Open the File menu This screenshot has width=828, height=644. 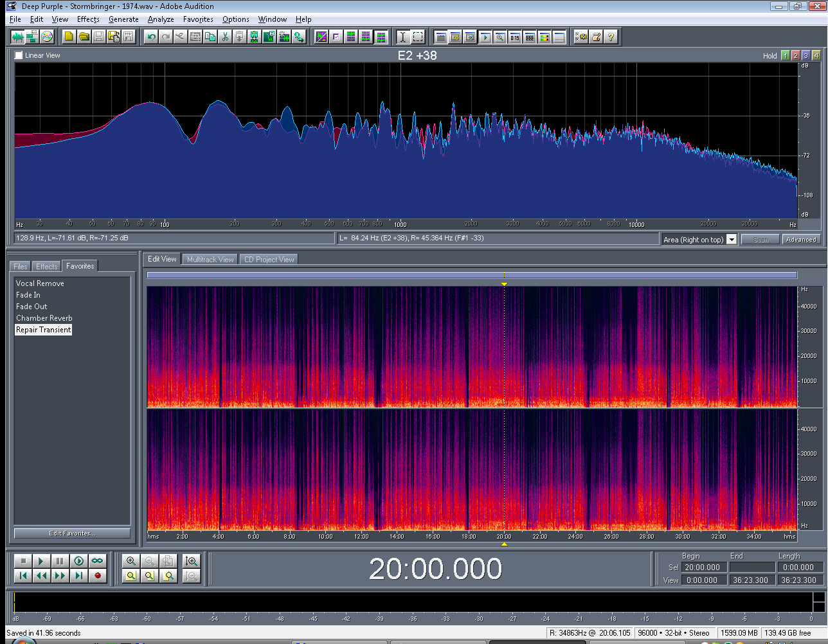(15, 19)
